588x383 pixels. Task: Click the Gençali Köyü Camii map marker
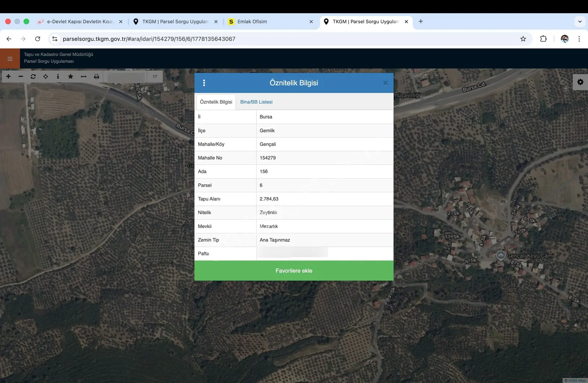[x=501, y=255]
